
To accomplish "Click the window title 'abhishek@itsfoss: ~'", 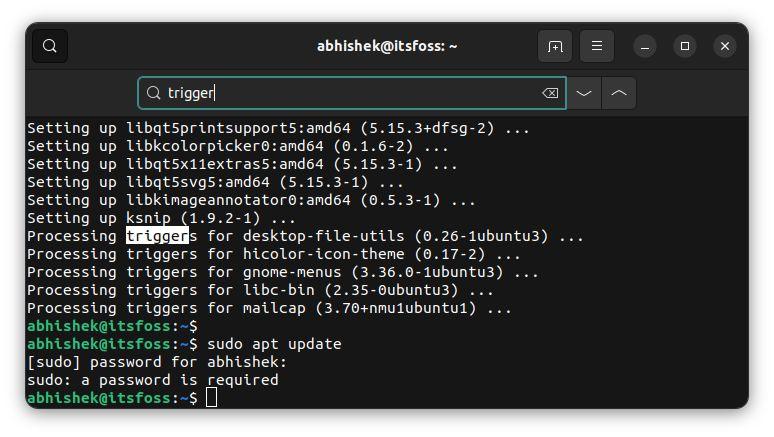I will click(x=387, y=46).
